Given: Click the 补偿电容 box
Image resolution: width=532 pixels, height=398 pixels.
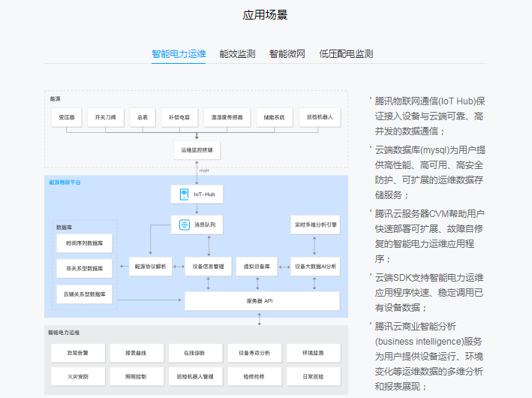Looking at the screenshot, I should coord(179,117).
